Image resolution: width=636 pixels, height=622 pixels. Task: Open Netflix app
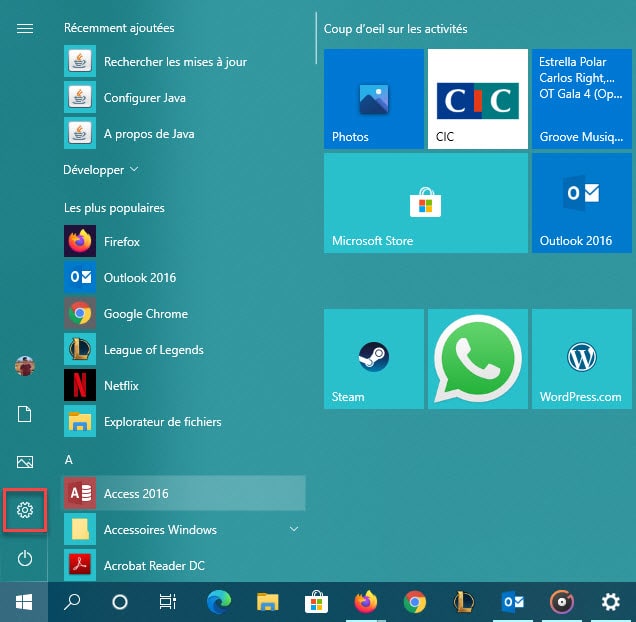coord(185,385)
